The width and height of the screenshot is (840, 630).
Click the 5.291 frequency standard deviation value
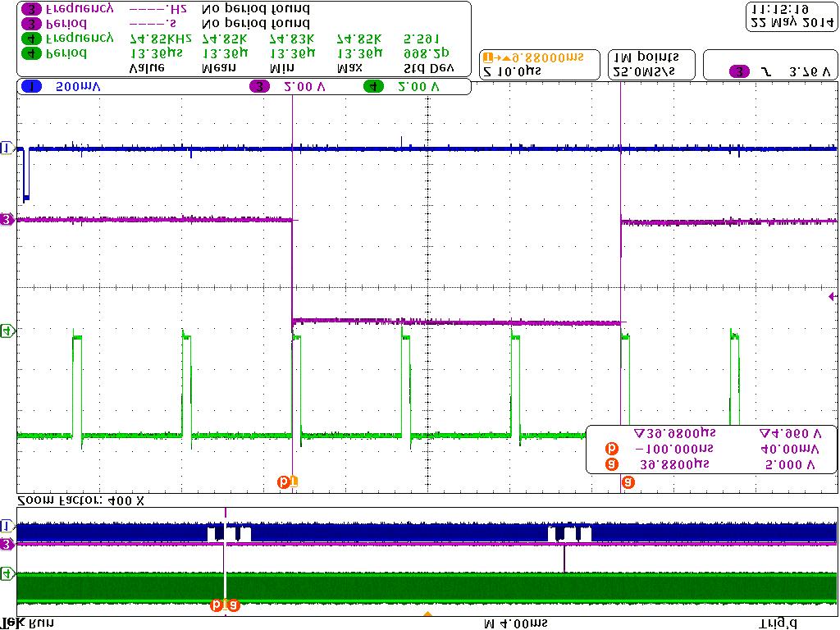coord(421,39)
